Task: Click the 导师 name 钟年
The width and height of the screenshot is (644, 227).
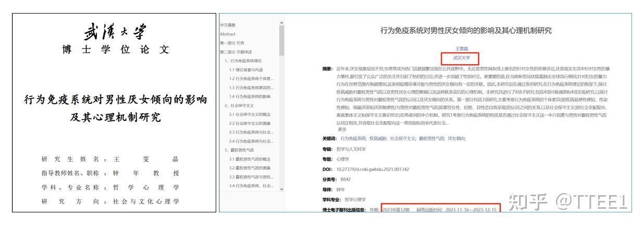Action: pyautogui.click(x=341, y=189)
